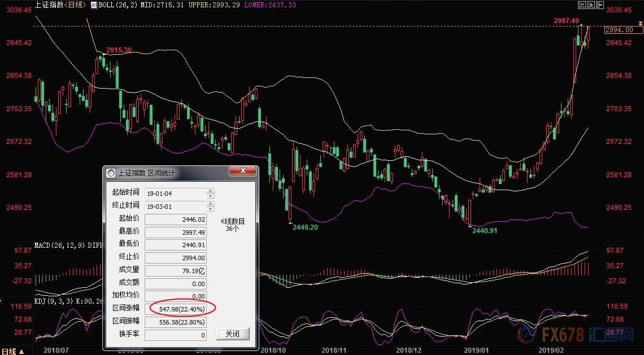644x355 pixels.
Task: Click the K线数目 36个 label
Action: point(233,225)
